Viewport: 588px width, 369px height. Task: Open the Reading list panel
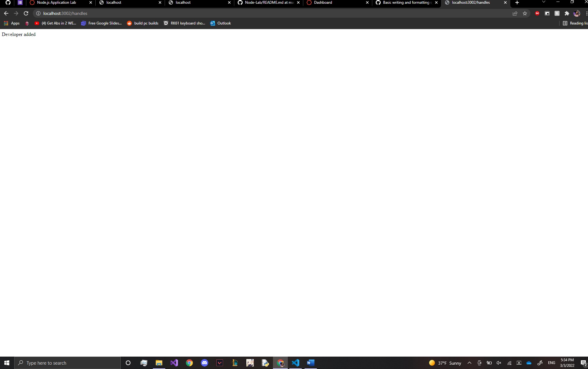pos(575,23)
